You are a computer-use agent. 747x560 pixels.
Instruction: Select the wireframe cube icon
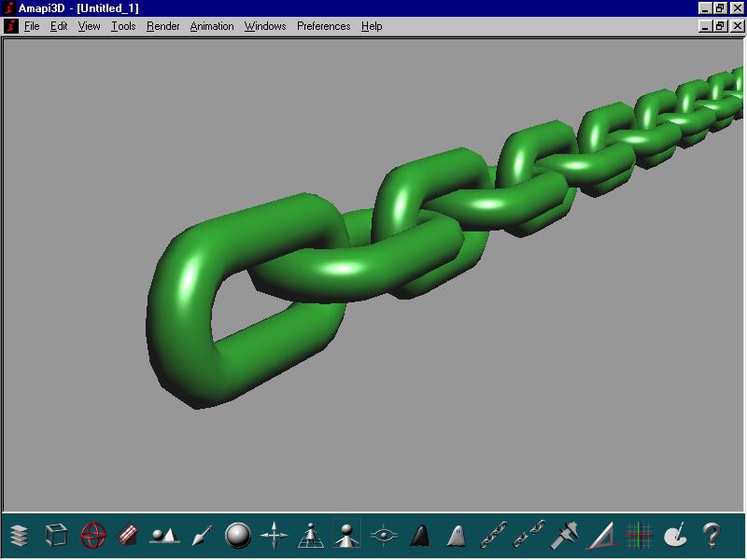pos(56,535)
